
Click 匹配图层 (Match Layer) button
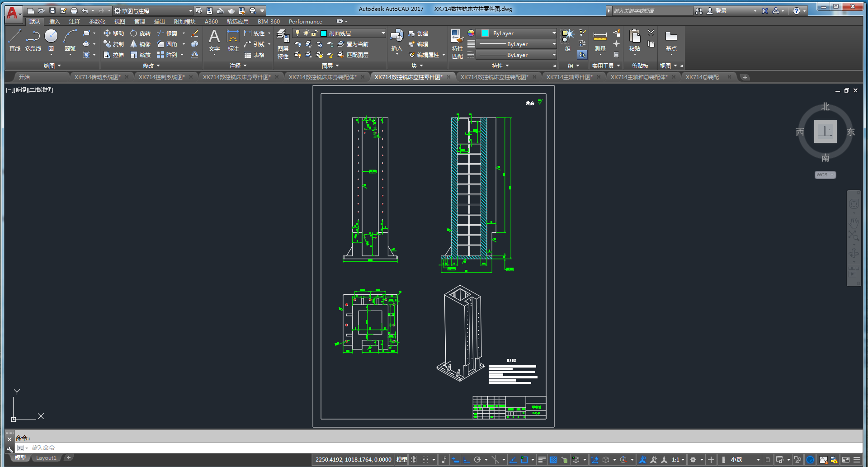tap(353, 55)
